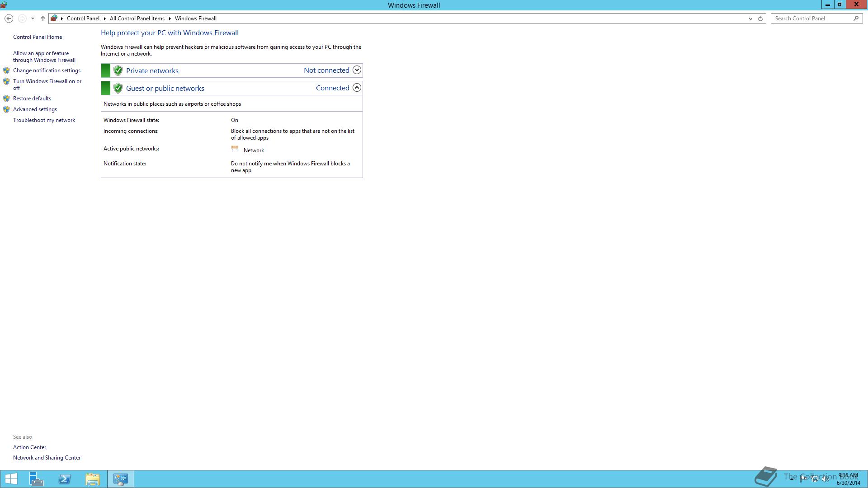Click the search magnifier icon
868x488 pixels.
pos(856,19)
